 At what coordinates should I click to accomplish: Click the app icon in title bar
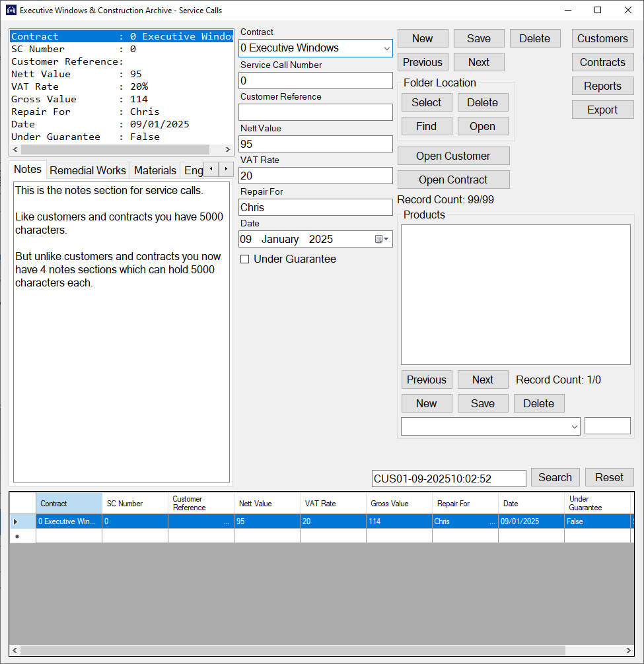click(11, 11)
